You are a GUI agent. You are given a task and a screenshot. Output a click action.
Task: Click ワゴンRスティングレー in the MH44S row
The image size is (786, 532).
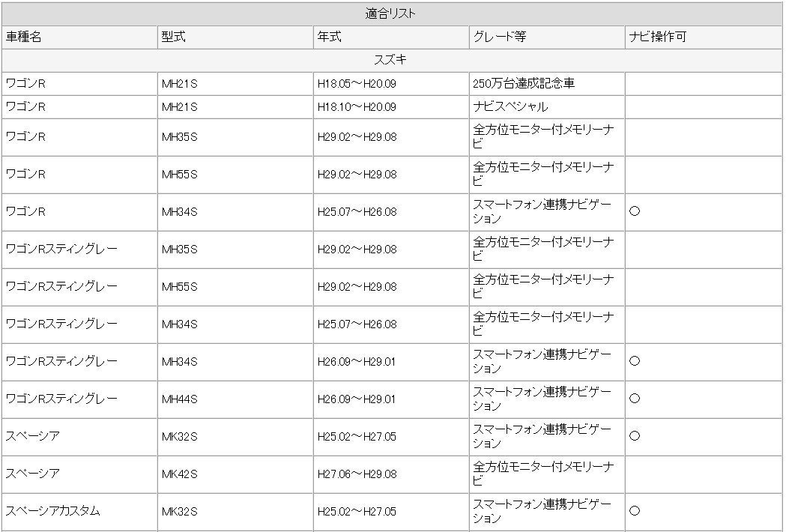pos(61,399)
